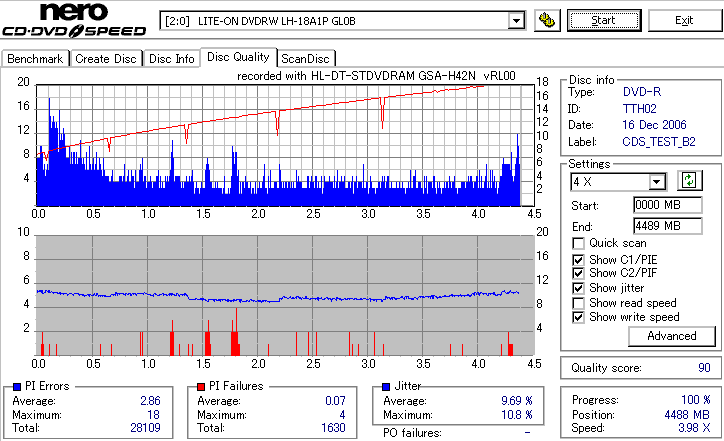Image resolution: width=724 pixels, height=441 pixels.
Task: Click the Nero CD-DVD Speed logo
Action: (x=74, y=19)
